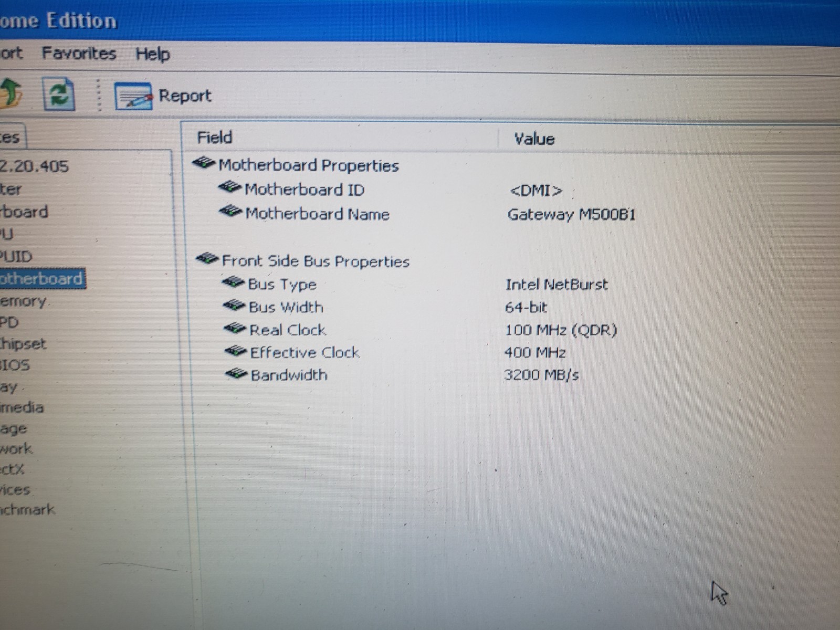Select the Chipset tree item

point(23,344)
